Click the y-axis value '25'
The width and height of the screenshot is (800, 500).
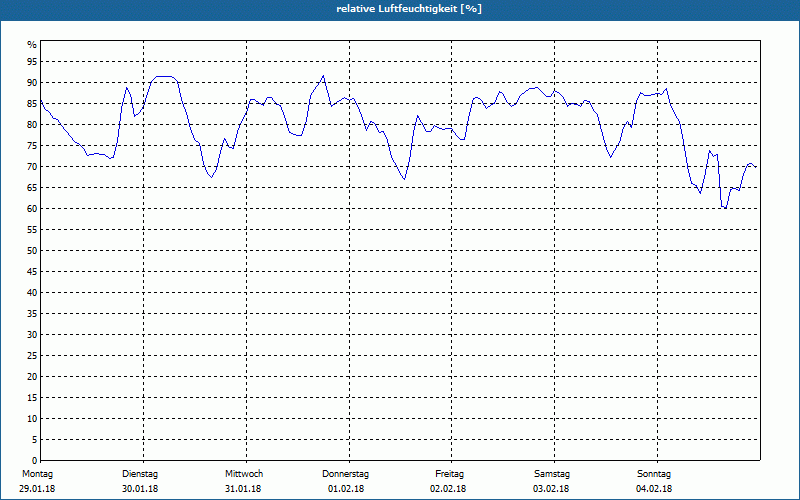click(32, 356)
